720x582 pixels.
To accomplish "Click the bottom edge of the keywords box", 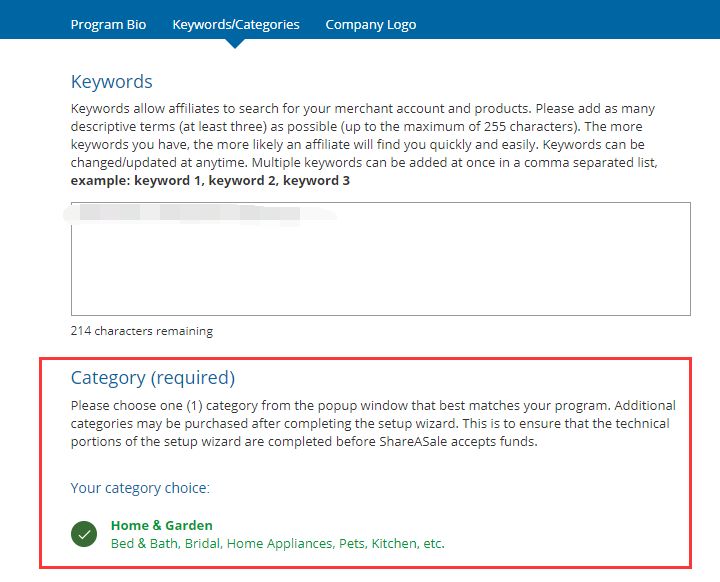I will point(380,315).
